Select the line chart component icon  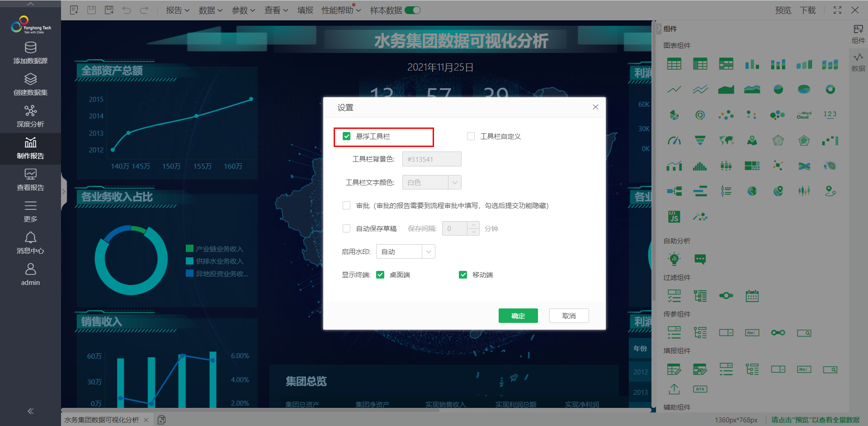click(674, 90)
